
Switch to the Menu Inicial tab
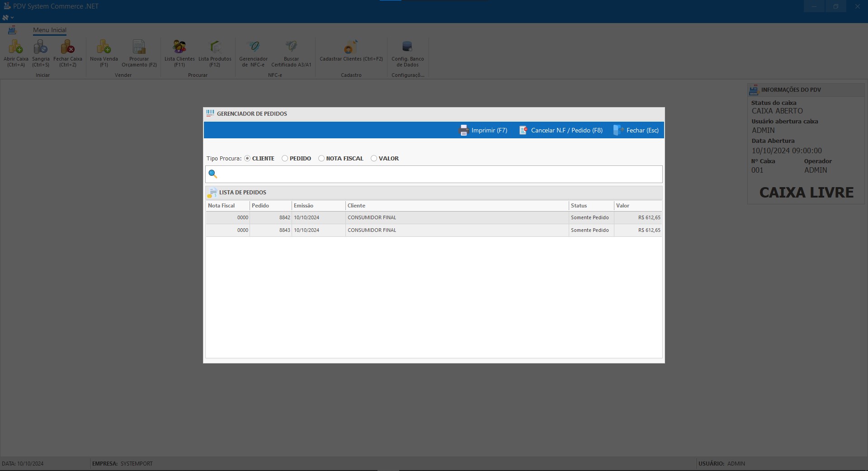pos(50,30)
